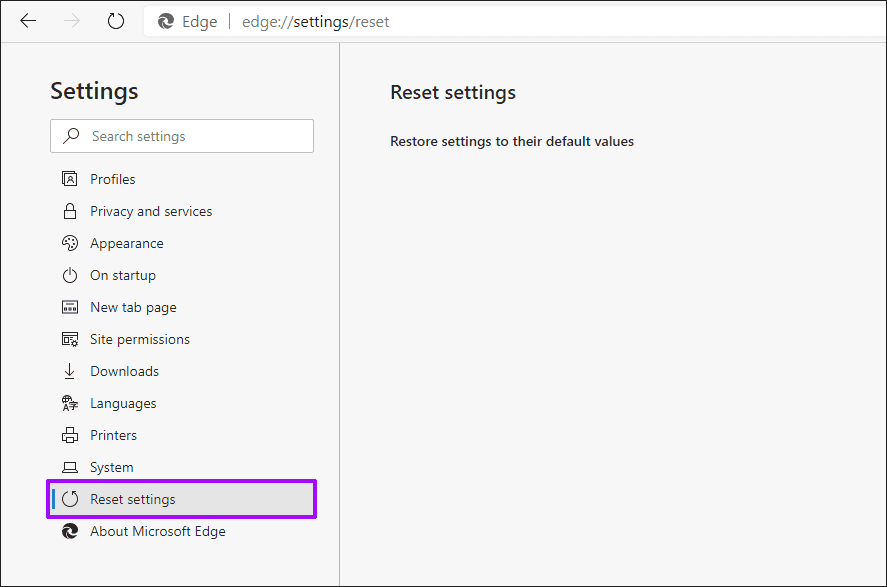Screen dimensions: 887x587
Task: Click the Reset settings circular arrow icon
Action: tap(70, 499)
